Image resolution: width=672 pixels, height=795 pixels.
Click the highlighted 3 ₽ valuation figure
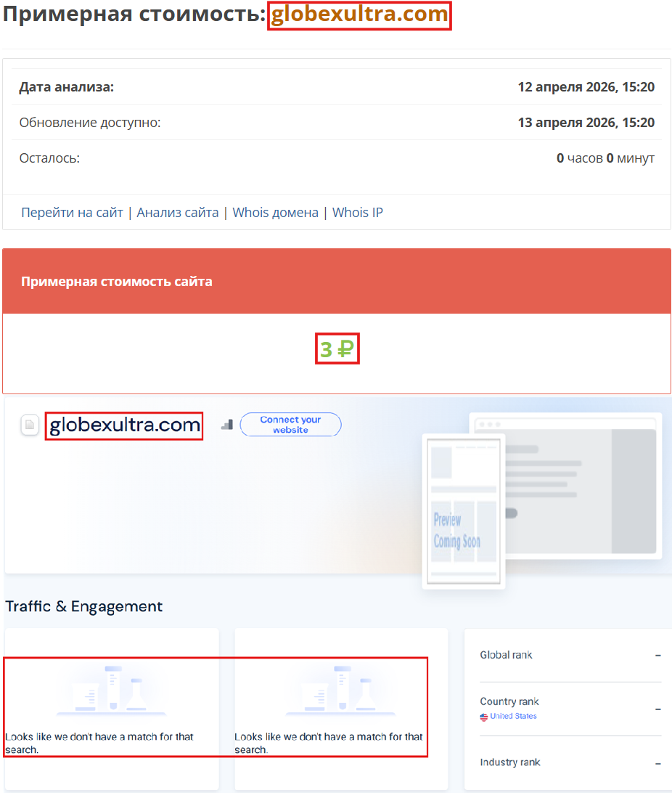[337, 348]
